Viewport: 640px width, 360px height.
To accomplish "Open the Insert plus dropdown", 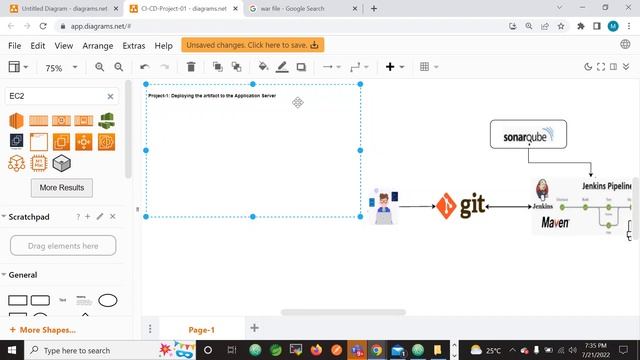I will pos(394,67).
